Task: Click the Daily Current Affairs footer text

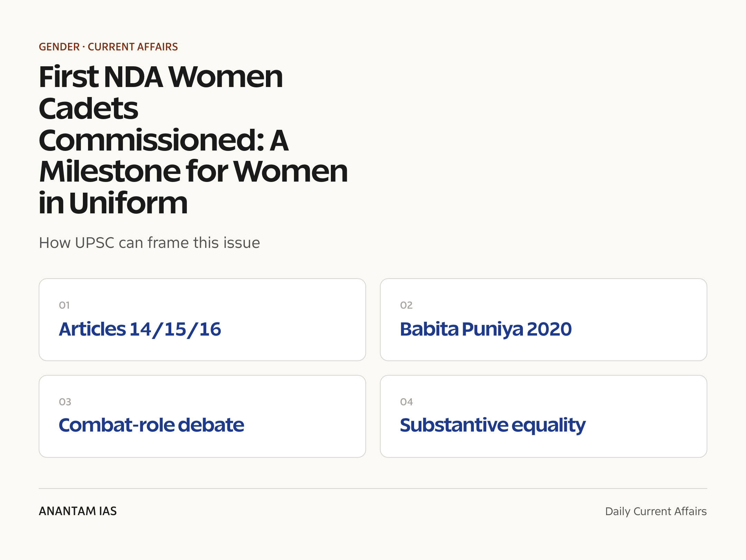Action: pyautogui.click(x=656, y=511)
